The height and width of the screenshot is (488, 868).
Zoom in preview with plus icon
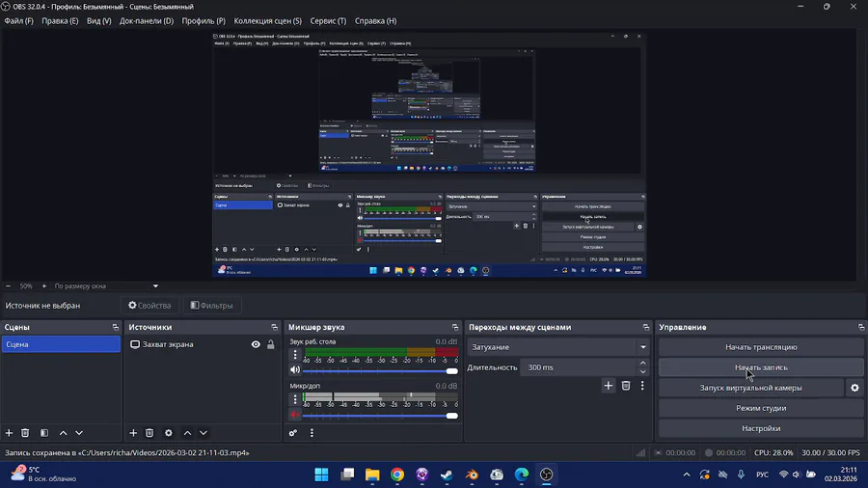point(44,286)
